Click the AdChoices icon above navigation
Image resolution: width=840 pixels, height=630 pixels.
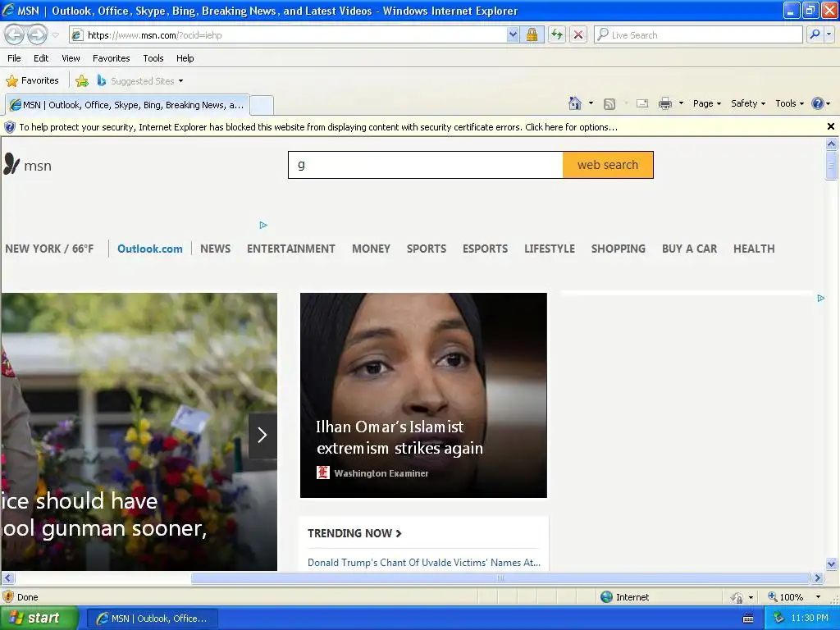click(263, 225)
